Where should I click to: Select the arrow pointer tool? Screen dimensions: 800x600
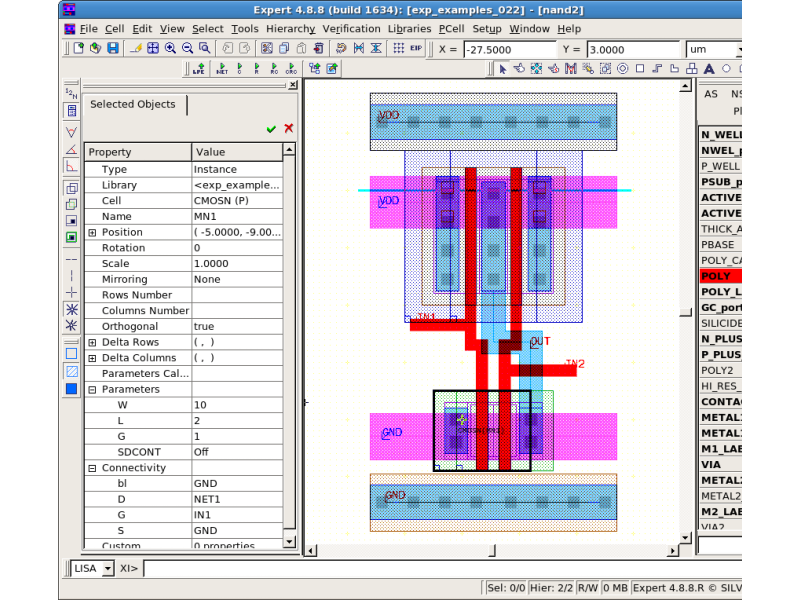(503, 69)
